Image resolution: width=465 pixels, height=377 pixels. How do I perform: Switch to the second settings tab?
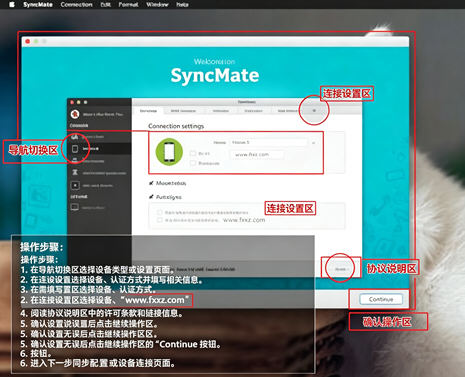[x=183, y=111]
